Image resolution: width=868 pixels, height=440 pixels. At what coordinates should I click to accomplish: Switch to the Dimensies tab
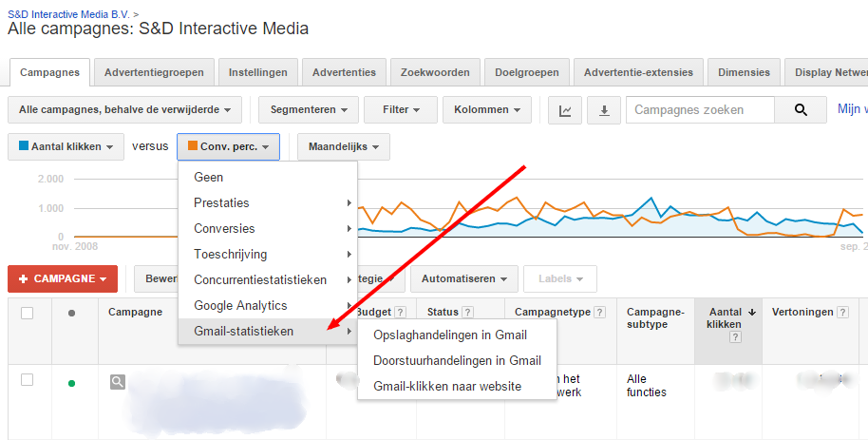tap(744, 72)
